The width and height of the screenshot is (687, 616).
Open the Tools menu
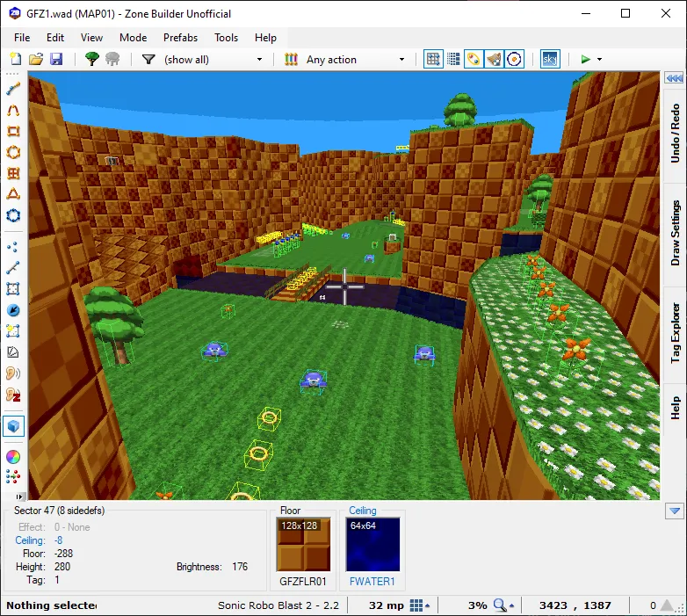pos(226,38)
